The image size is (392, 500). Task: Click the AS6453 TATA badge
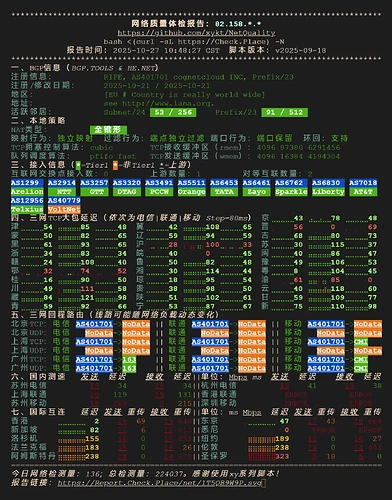(x=224, y=187)
